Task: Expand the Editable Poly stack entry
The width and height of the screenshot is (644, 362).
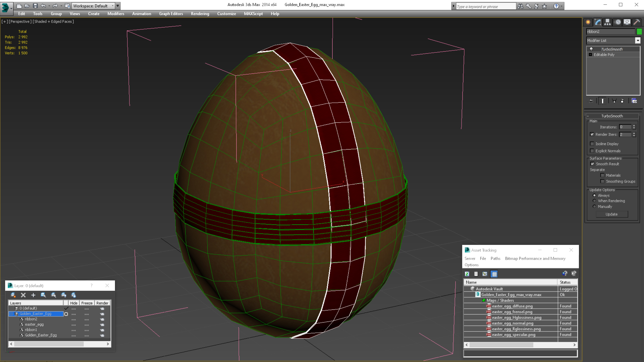Action: [x=591, y=55]
